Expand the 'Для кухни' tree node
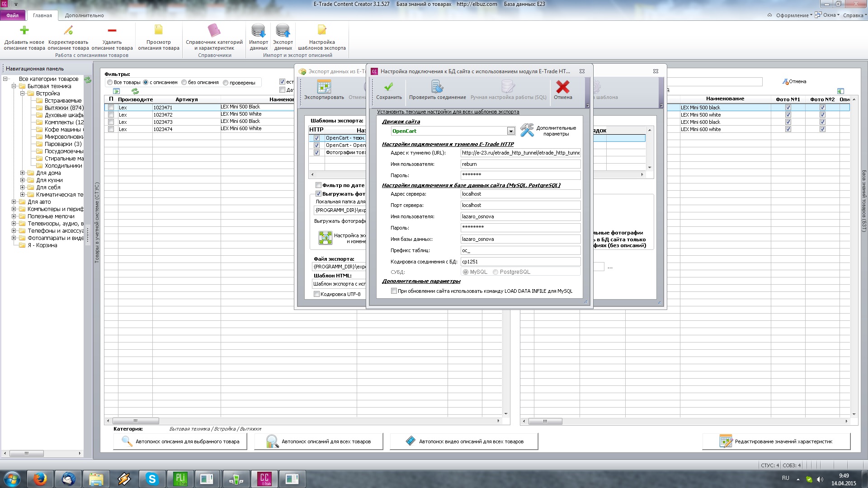The width and height of the screenshot is (868, 488). click(22, 180)
